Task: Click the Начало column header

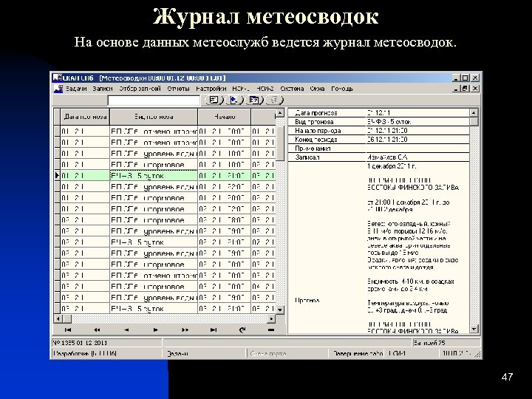Action: [x=225, y=117]
